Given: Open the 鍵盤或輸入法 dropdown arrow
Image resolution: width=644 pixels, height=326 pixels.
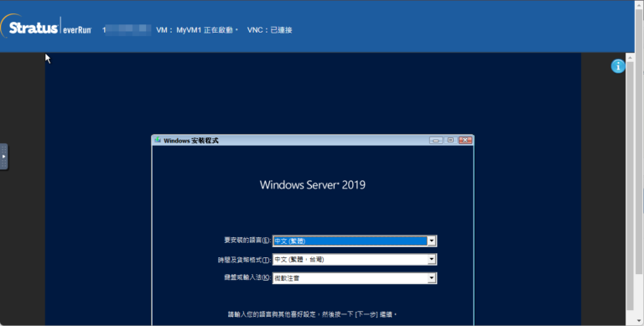Looking at the screenshot, I should tap(431, 278).
